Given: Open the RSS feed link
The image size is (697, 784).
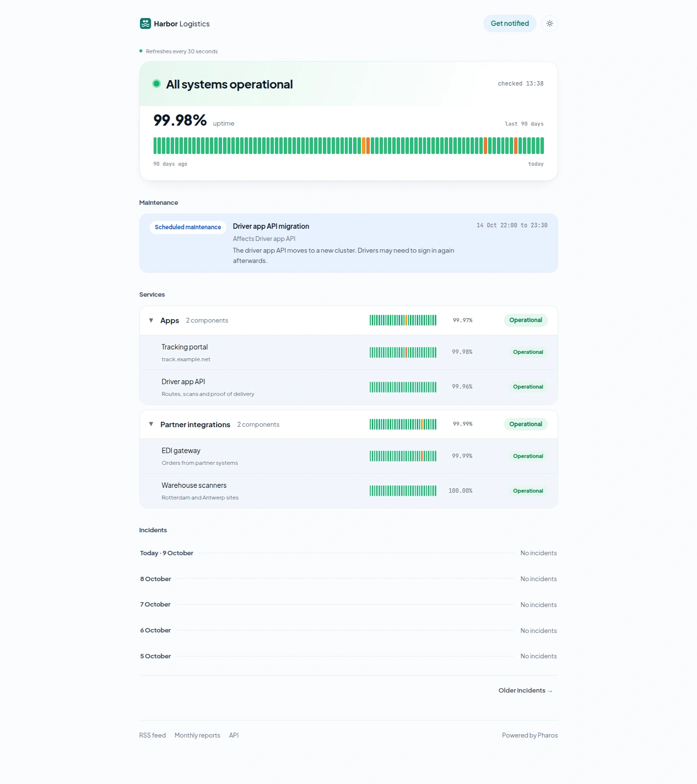Looking at the screenshot, I should [x=153, y=735].
